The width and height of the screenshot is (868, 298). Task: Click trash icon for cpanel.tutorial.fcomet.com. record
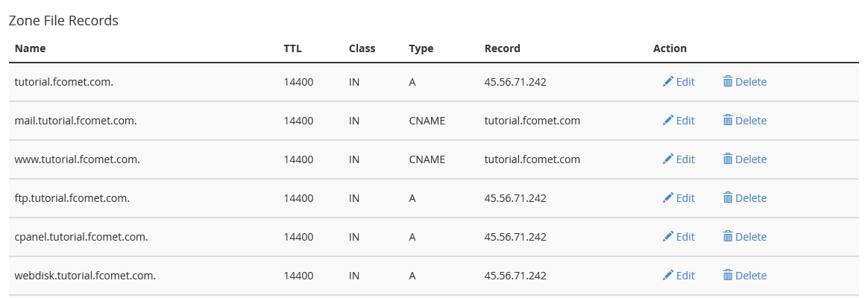point(728,237)
